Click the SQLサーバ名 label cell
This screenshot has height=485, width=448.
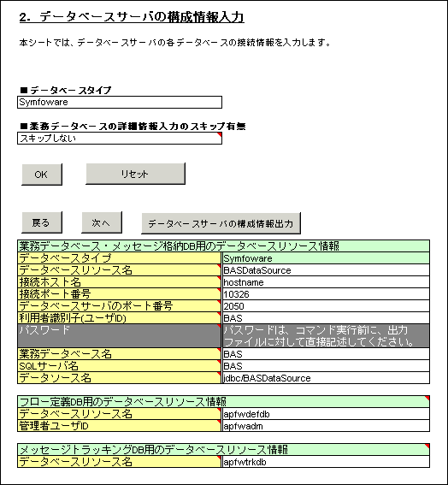pos(120,366)
